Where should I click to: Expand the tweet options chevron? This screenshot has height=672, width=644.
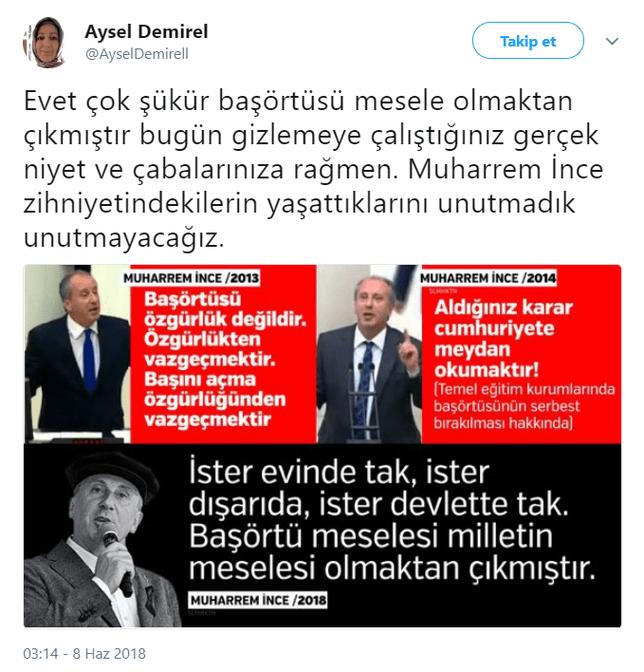click(612, 41)
